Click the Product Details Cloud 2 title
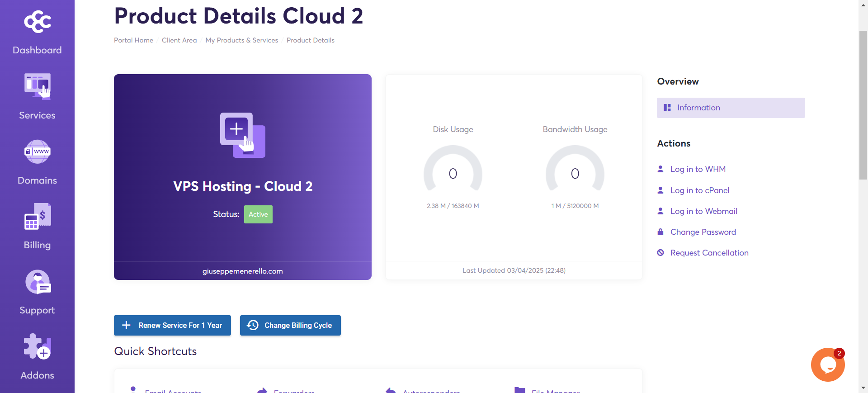Viewport: 868px width, 393px height. 239,16
